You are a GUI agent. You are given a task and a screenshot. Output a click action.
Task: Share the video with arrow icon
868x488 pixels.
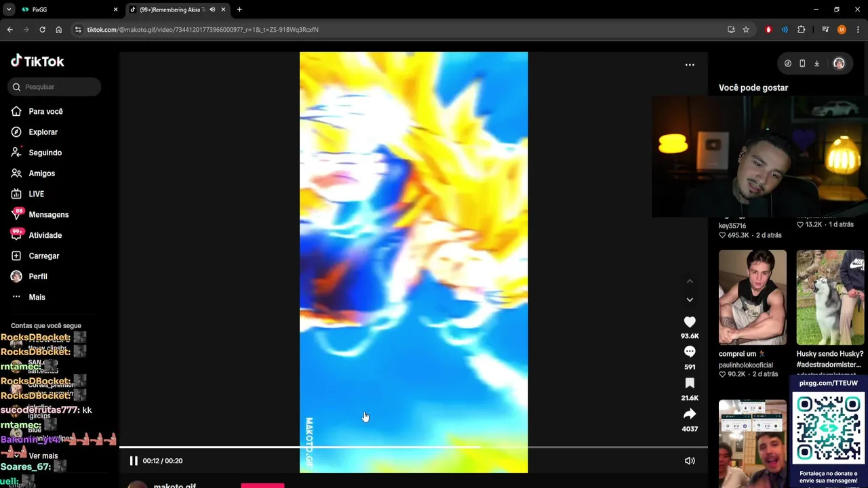click(690, 413)
